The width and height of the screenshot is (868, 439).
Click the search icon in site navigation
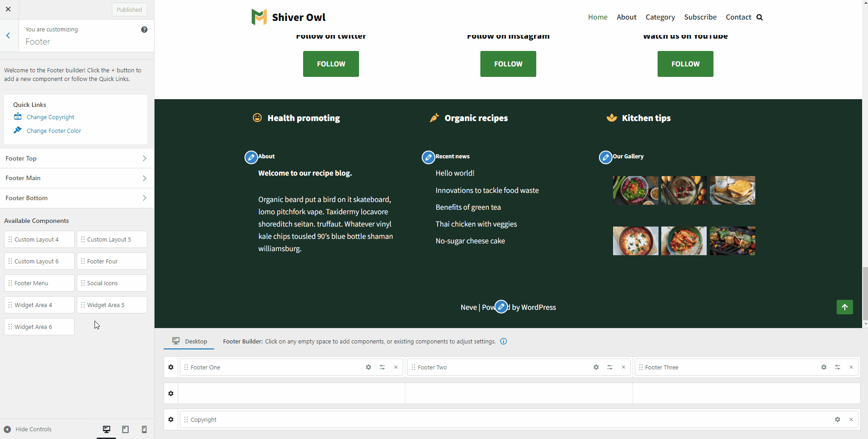(x=759, y=17)
